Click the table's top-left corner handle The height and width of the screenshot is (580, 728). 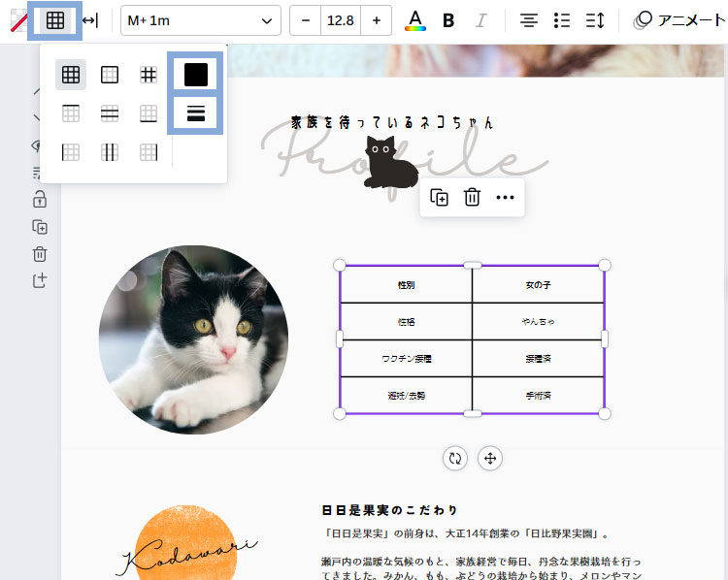point(340,265)
